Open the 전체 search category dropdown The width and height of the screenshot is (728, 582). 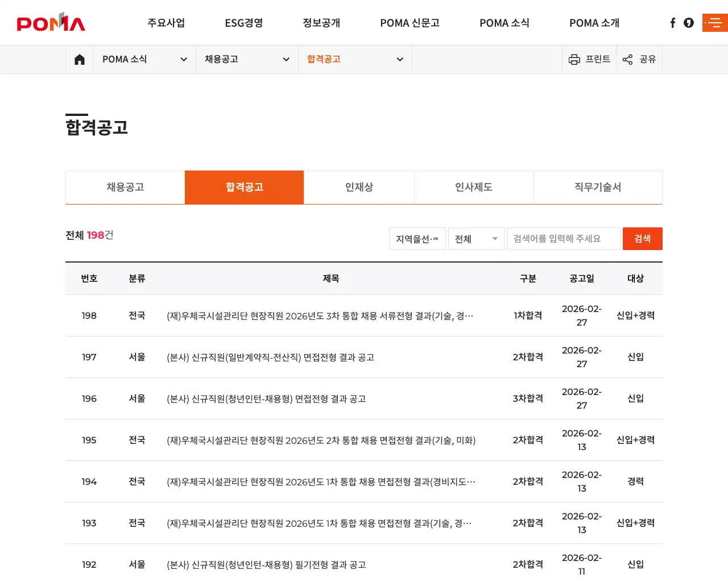coord(477,239)
